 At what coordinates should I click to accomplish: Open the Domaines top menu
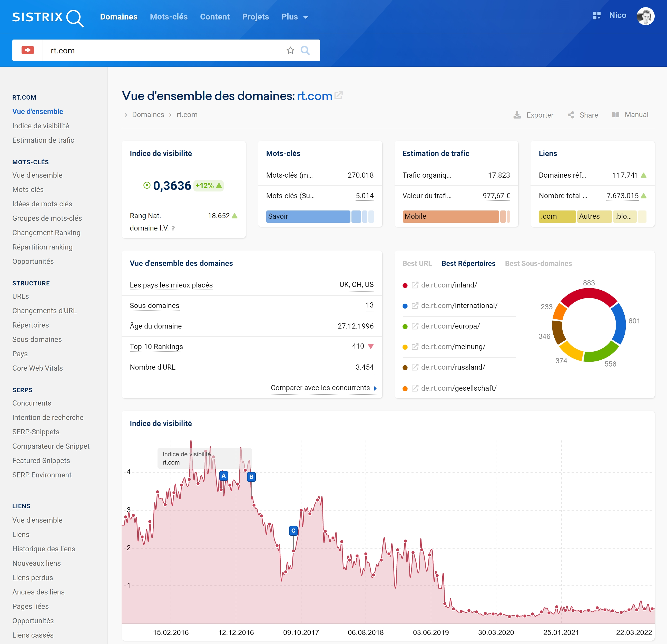pos(119,17)
